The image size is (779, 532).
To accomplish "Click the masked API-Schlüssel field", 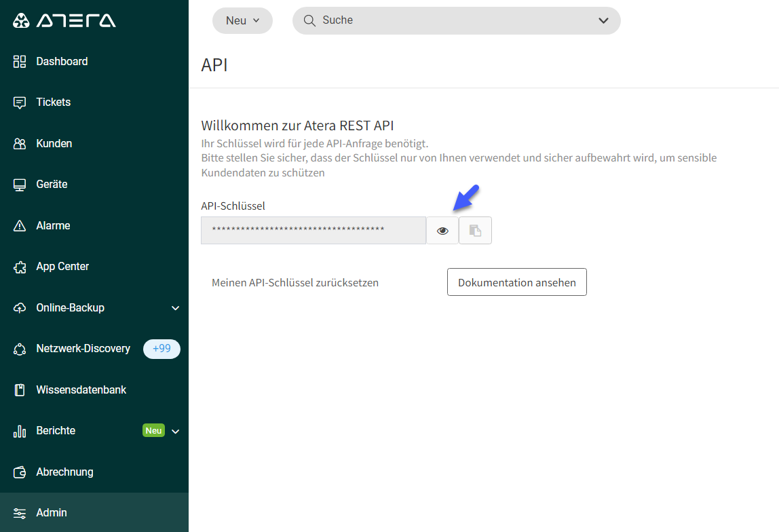I will click(313, 231).
